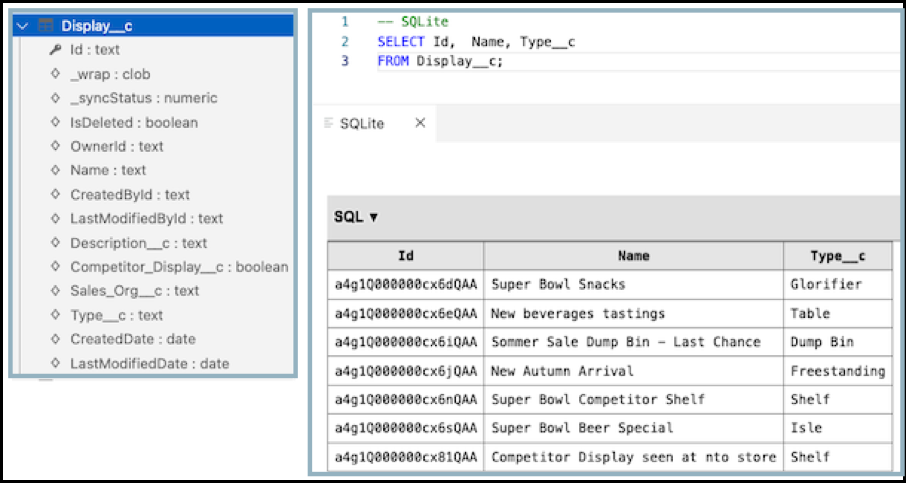The width and height of the screenshot is (906, 483).
Task: Click line number 1 in the gutter
Action: point(344,23)
